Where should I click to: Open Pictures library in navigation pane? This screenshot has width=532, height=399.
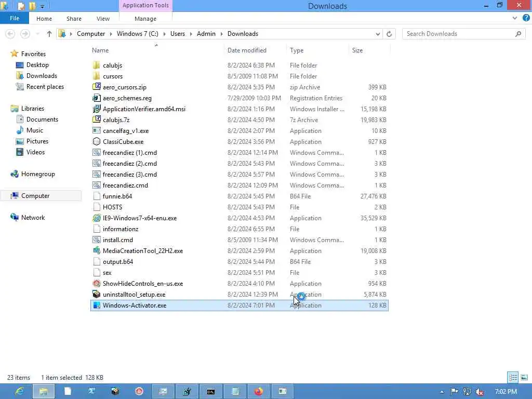[x=37, y=141]
